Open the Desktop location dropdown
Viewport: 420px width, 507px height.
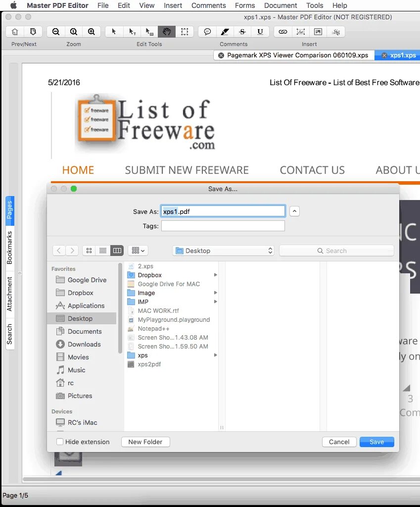pyautogui.click(x=223, y=251)
